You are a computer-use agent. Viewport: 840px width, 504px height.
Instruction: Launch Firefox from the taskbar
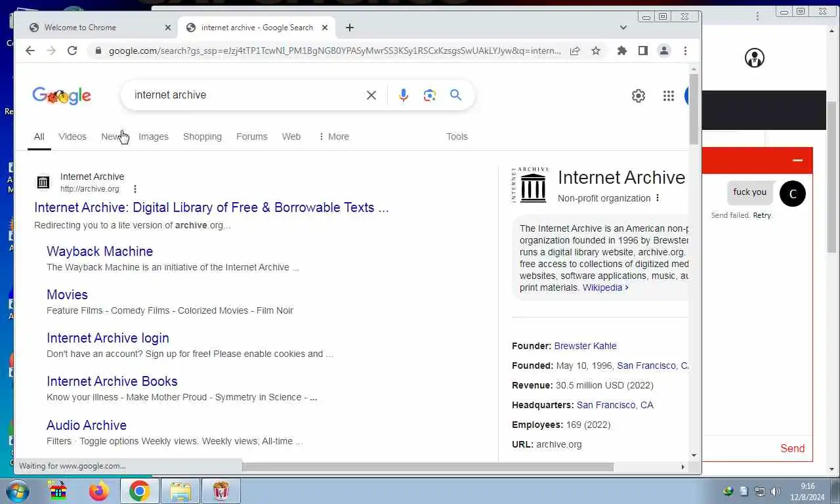(x=99, y=491)
